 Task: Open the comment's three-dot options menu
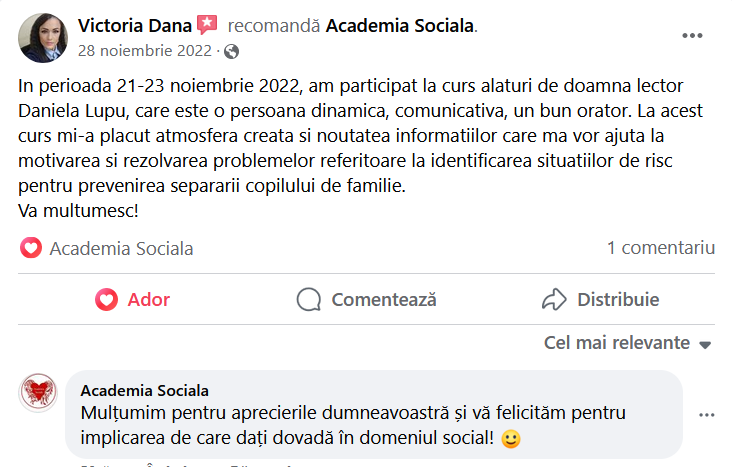(x=707, y=415)
